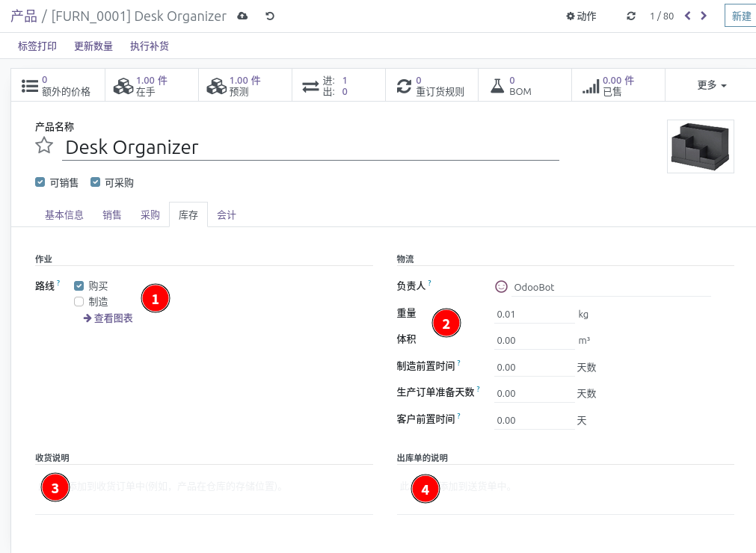756x553 pixels.
Task: Click the refresh icon near the 1 / 80 pager
Action: 630,16
